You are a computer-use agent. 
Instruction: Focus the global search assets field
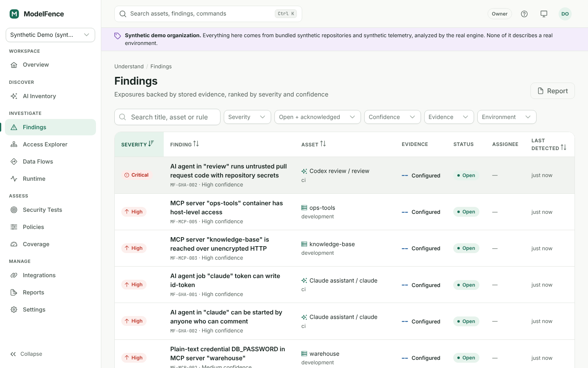(208, 14)
